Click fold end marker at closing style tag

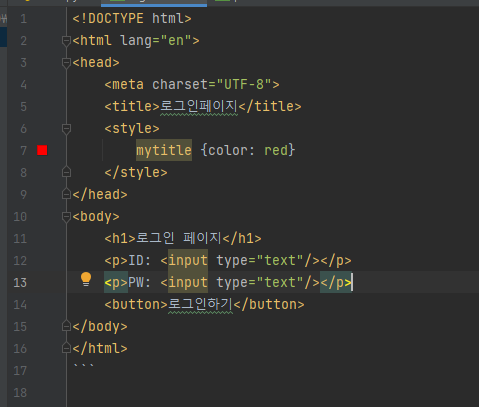[66, 172]
